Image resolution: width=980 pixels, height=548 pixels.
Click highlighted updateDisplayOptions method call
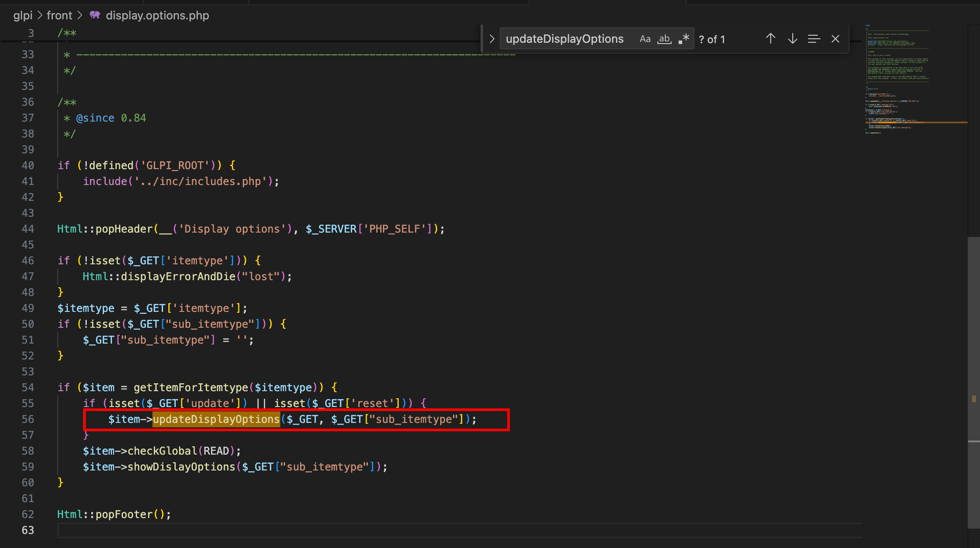[216, 419]
